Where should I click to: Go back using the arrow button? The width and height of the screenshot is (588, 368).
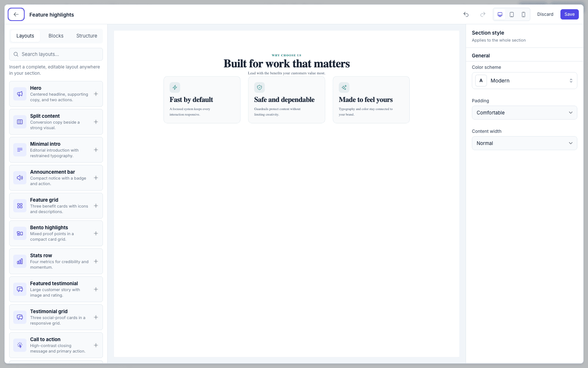click(x=16, y=14)
